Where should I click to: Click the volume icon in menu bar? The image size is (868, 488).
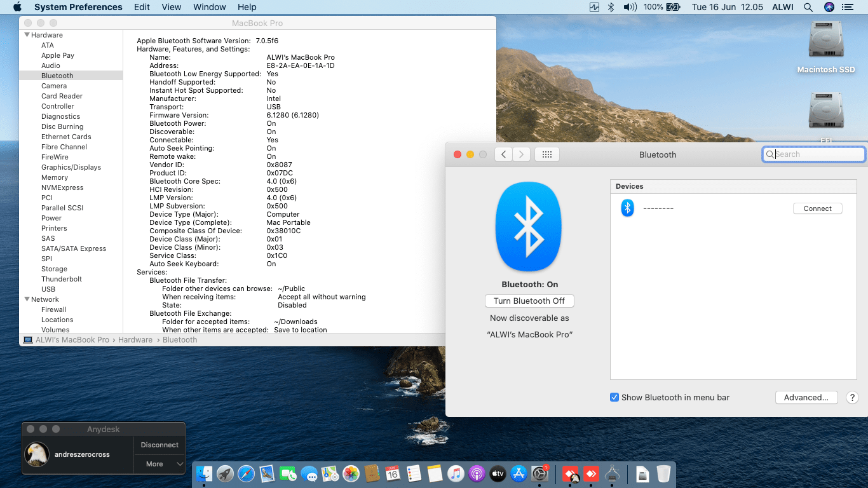(629, 8)
